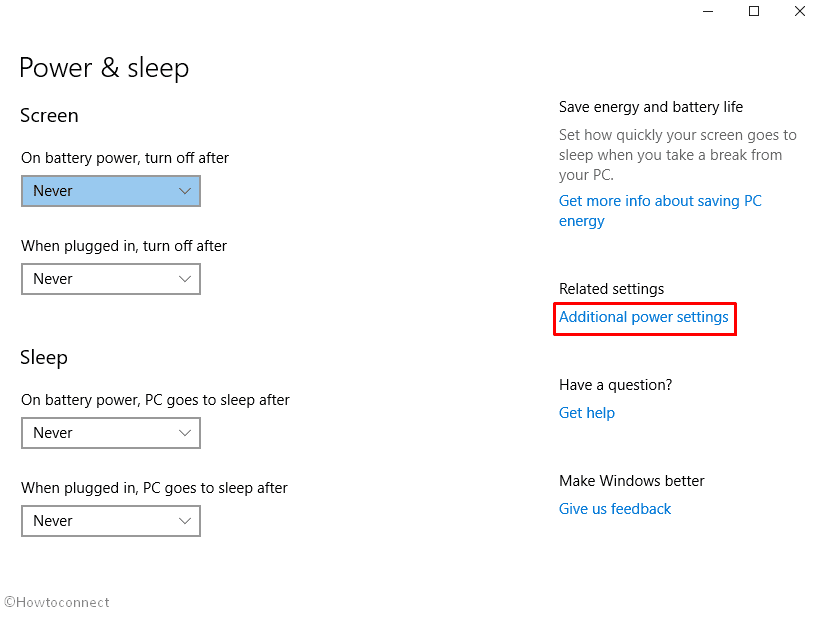Image resolution: width=818 pixels, height=617 pixels.
Task: Open the screen on-battery turn off dropdown
Action: pyautogui.click(x=111, y=191)
